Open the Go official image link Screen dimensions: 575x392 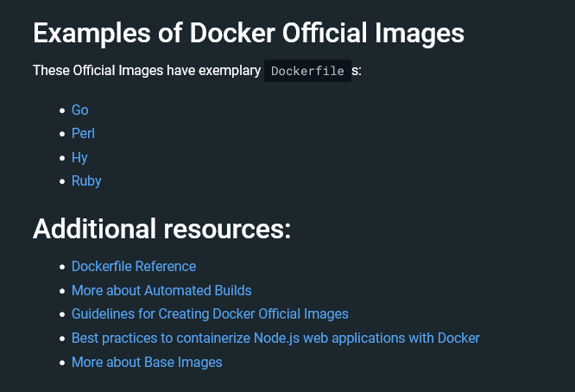pos(79,110)
